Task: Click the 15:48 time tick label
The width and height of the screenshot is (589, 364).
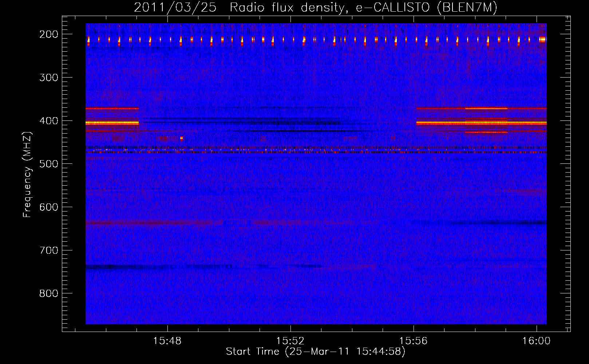Action: click(x=167, y=341)
